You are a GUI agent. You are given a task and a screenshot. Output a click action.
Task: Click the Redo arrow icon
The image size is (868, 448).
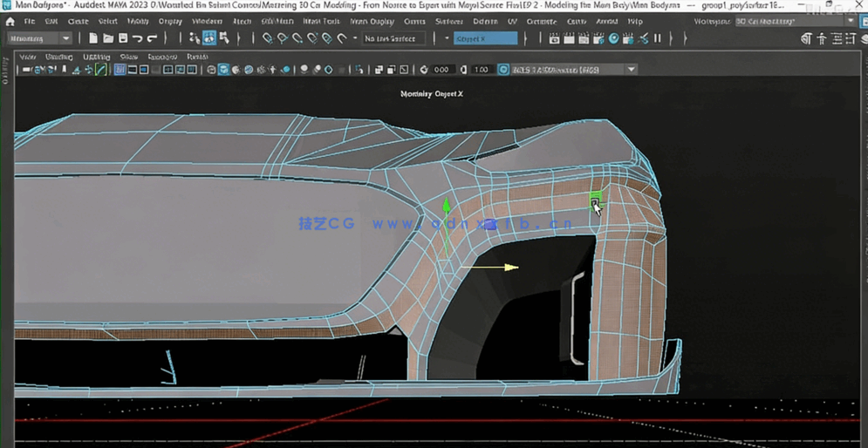pos(153,38)
